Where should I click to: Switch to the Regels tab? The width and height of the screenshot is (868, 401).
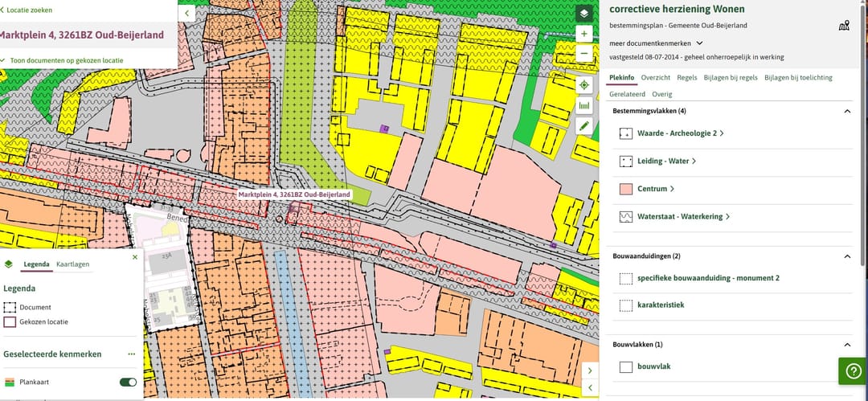686,78
